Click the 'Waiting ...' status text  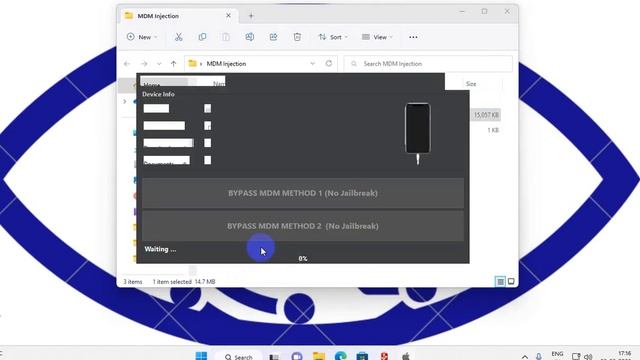click(x=160, y=249)
